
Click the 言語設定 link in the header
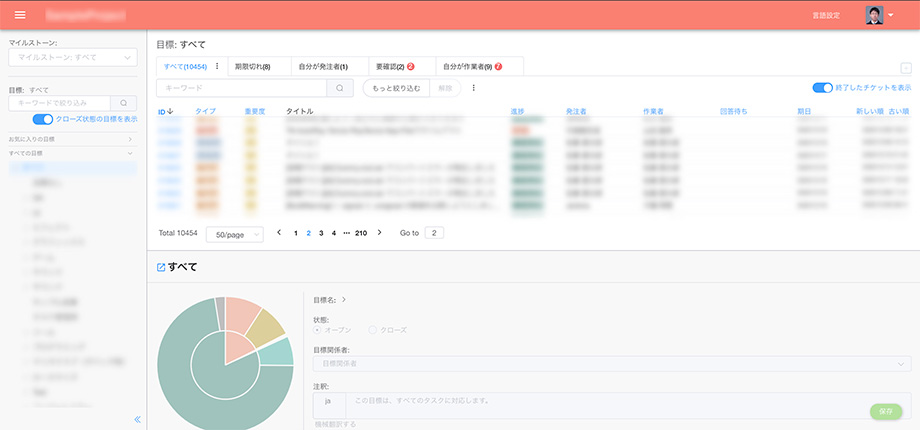pyautogui.click(x=827, y=16)
